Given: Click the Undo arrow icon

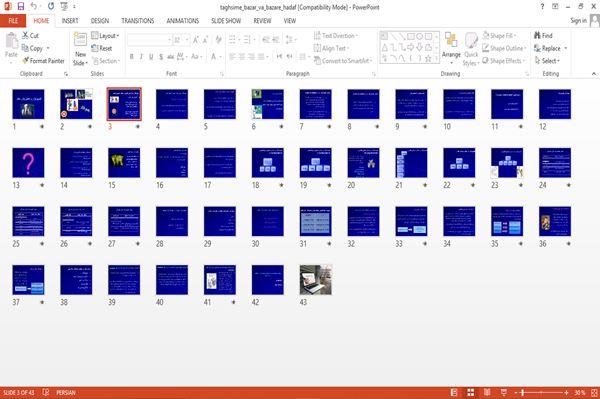Looking at the screenshot, I should [34, 6].
